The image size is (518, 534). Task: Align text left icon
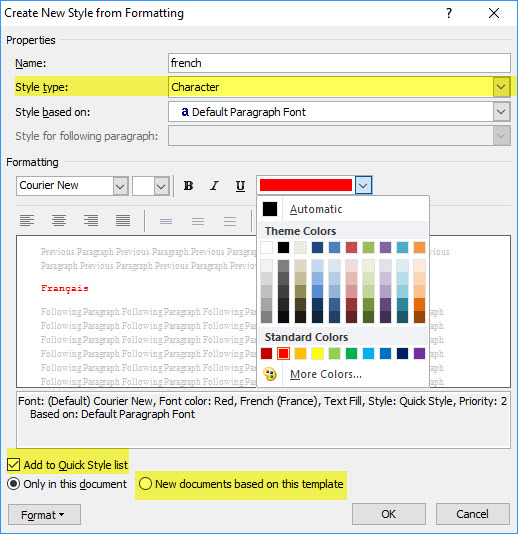pyautogui.click(x=27, y=221)
